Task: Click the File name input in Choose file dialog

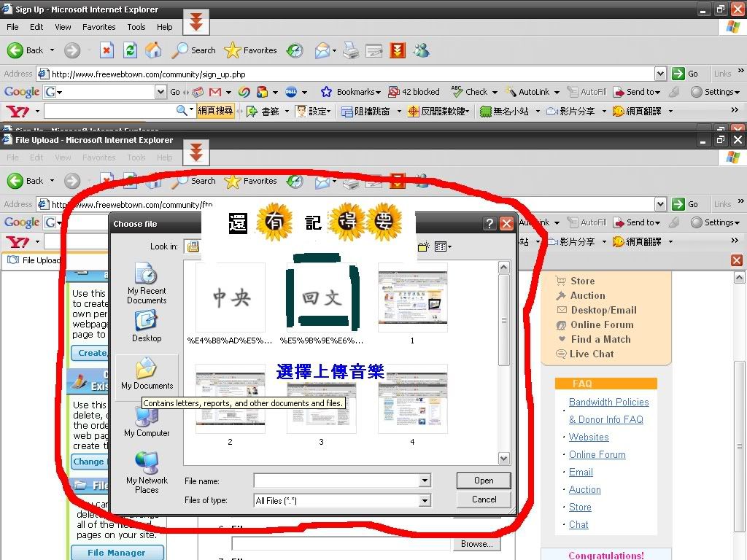Action: (x=336, y=481)
